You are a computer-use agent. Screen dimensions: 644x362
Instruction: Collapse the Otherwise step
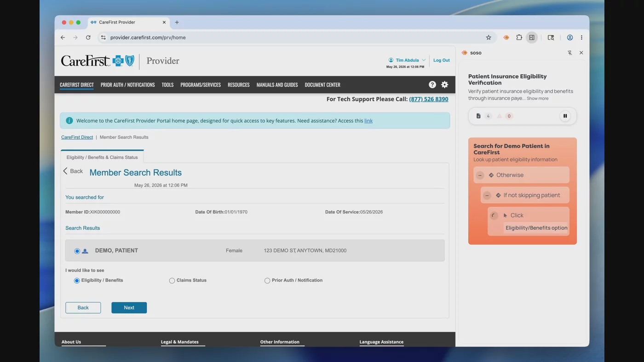[x=480, y=175]
